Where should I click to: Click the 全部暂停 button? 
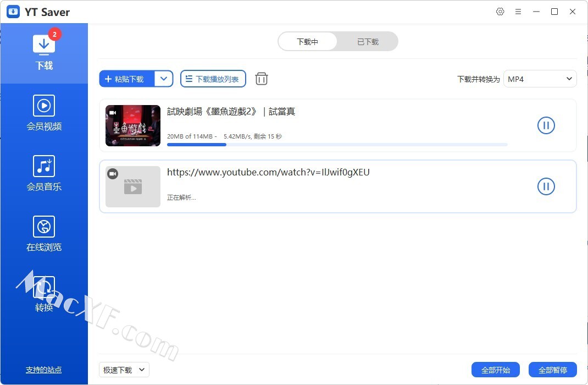pyautogui.click(x=552, y=370)
